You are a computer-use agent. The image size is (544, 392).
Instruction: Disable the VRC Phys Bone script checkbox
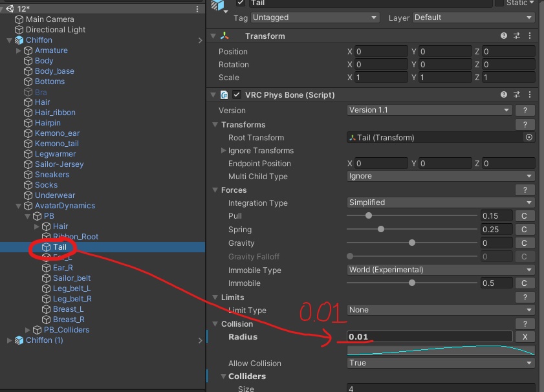(x=237, y=94)
